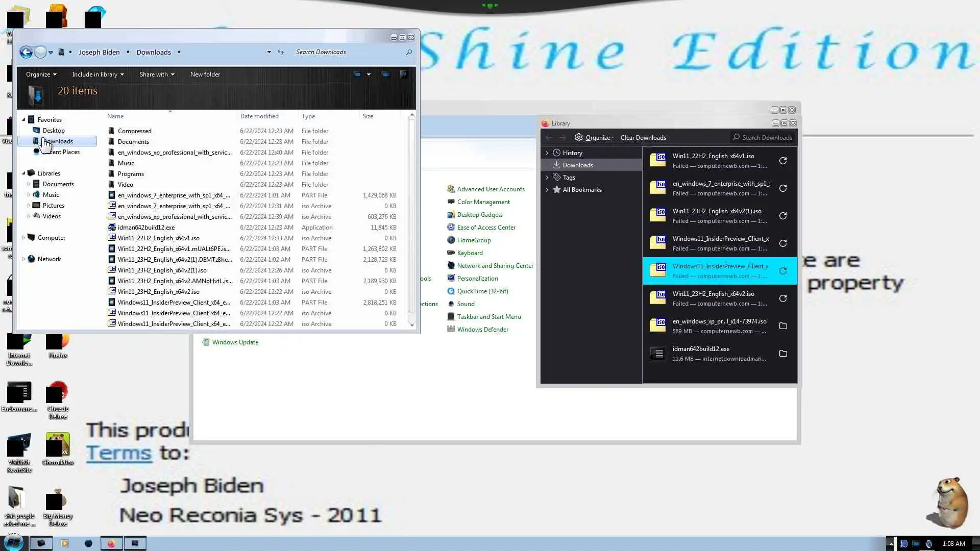
Task: Open the Include in library menu
Action: click(x=97, y=74)
